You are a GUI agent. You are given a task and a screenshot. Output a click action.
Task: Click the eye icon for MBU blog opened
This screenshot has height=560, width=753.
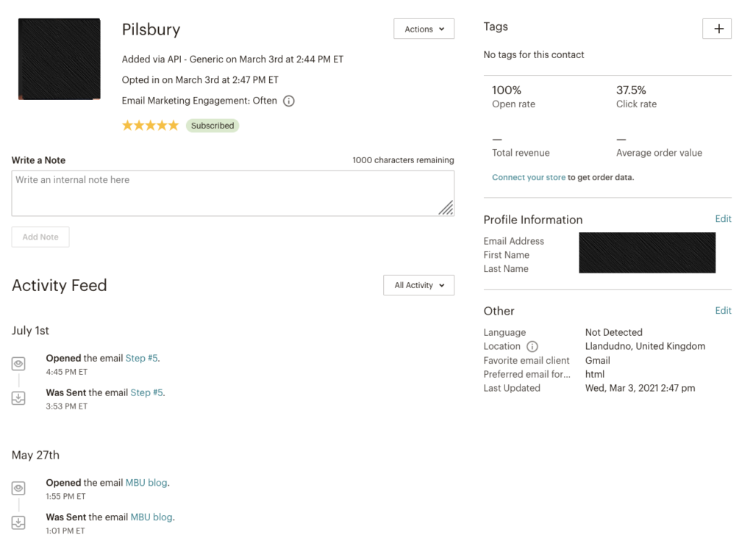19,489
